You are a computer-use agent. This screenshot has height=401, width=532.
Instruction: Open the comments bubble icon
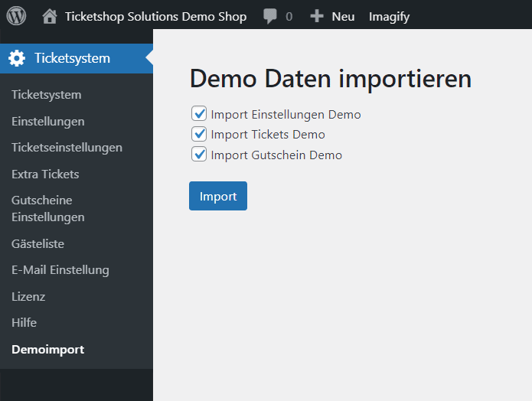click(270, 16)
